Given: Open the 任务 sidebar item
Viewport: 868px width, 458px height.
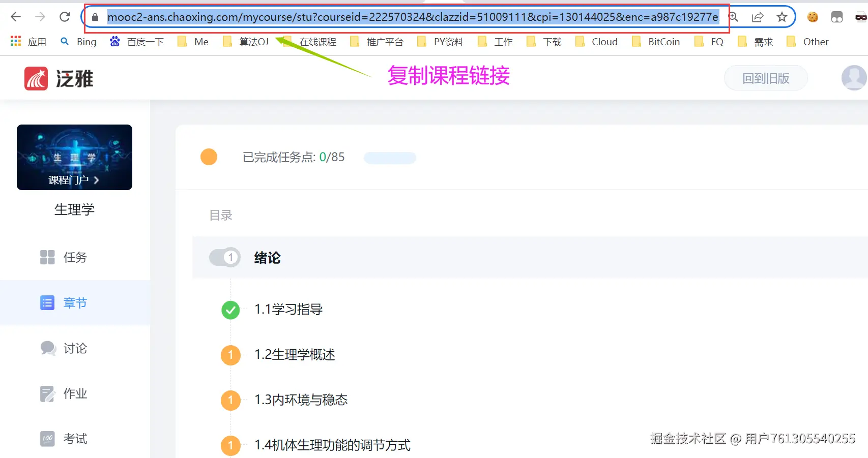Looking at the screenshot, I should 75,257.
